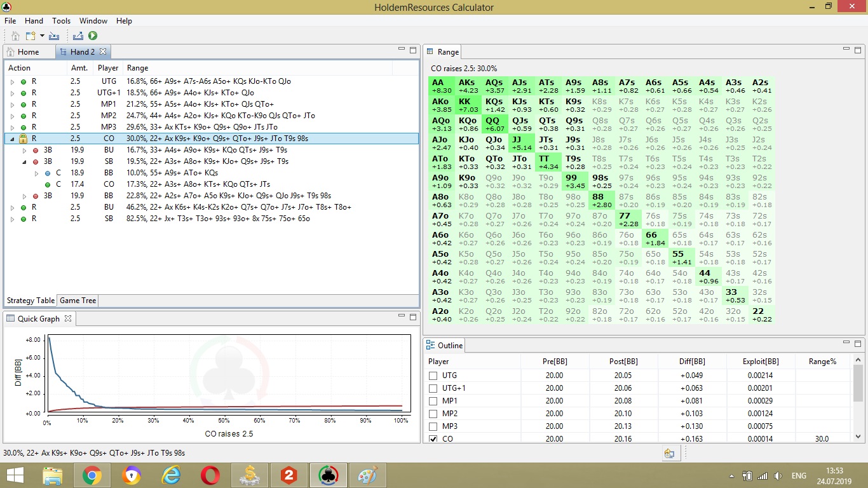
Task: Check the UTG player checkbox
Action: tap(433, 376)
